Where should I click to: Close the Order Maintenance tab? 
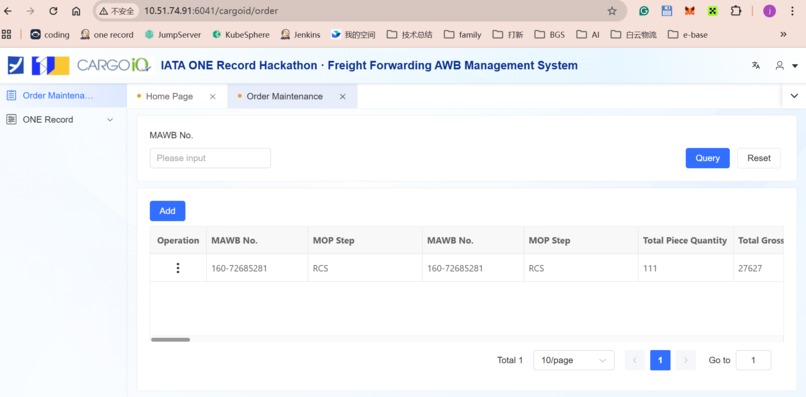click(342, 96)
